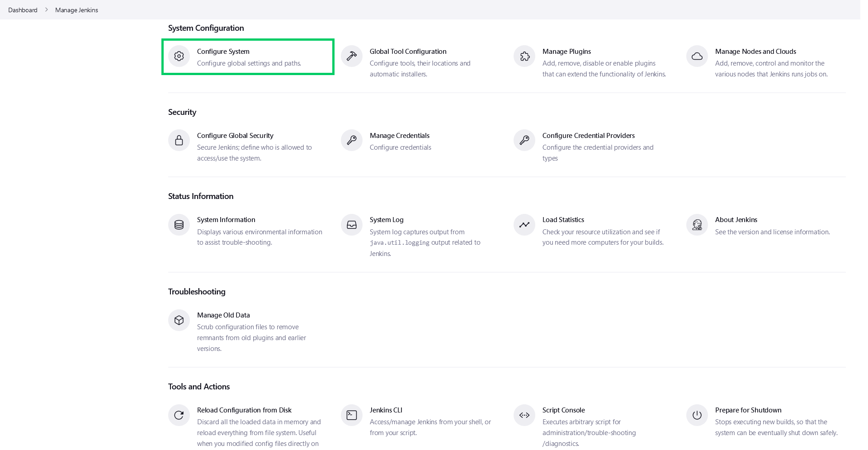Image resolution: width=868 pixels, height=450 pixels.
Task: Go to Manage Plugins
Action: click(566, 52)
